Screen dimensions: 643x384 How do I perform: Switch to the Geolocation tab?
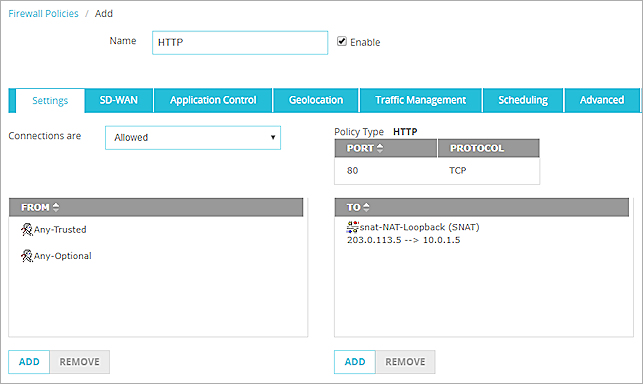pos(316,100)
